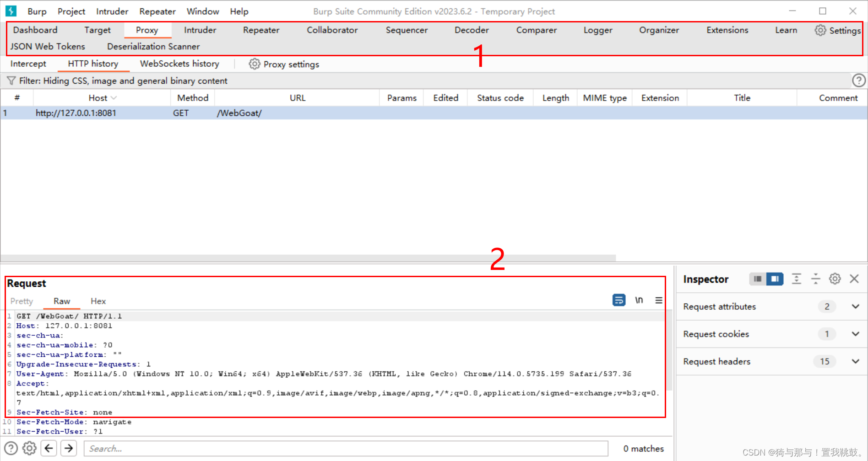The height and width of the screenshot is (461, 868).
Task: Open the Decoder tab
Action: coord(472,30)
